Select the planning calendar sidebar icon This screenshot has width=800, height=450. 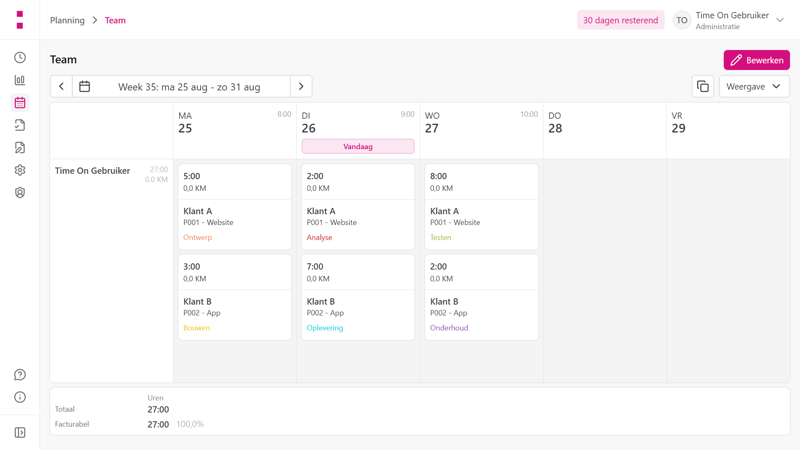point(20,103)
